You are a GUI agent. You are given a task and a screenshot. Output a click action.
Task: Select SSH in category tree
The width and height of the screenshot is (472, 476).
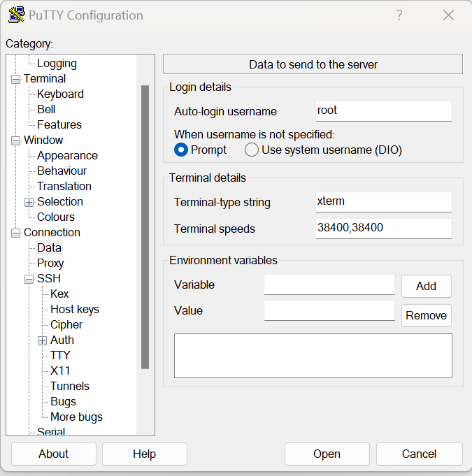point(49,278)
